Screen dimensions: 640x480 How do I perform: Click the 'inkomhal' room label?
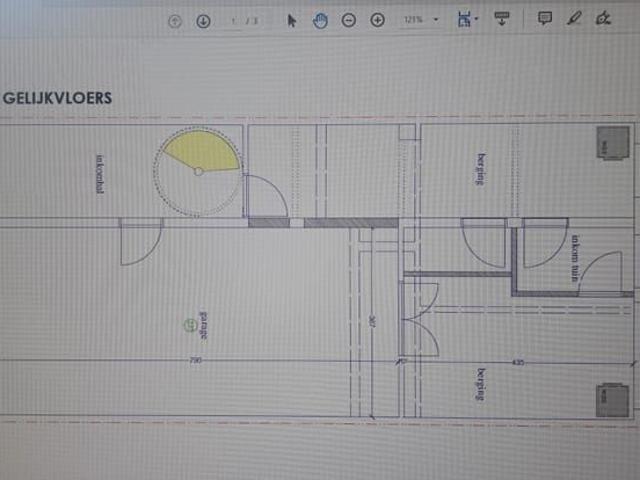coord(100,173)
